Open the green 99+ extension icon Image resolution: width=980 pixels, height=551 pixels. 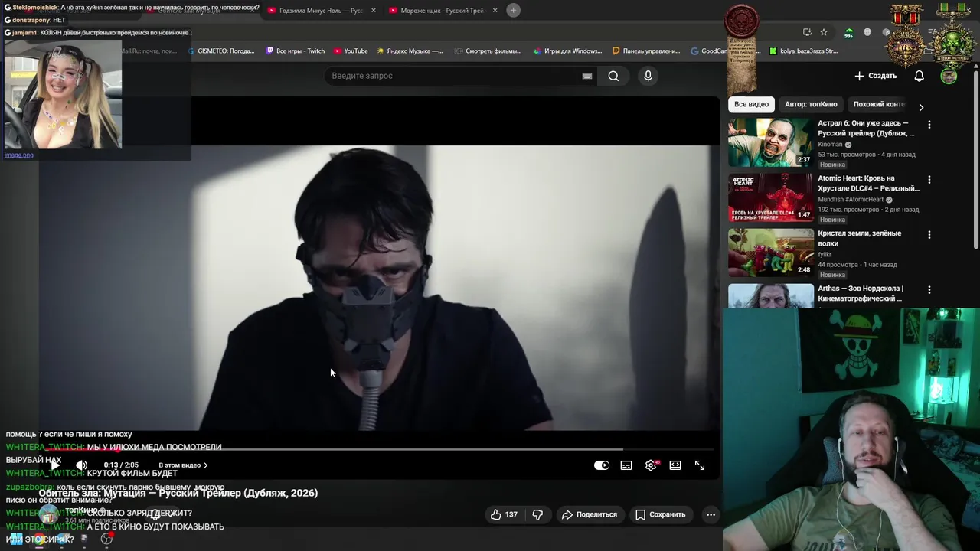coord(848,33)
